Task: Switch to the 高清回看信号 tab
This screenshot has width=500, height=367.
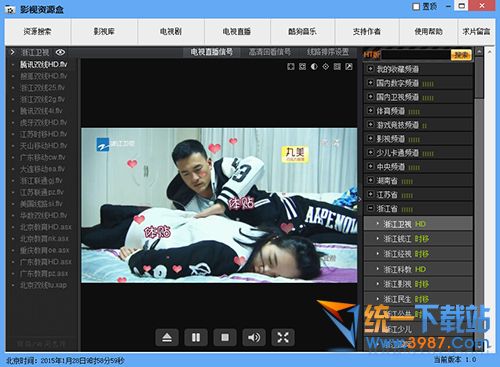Action: click(x=270, y=52)
